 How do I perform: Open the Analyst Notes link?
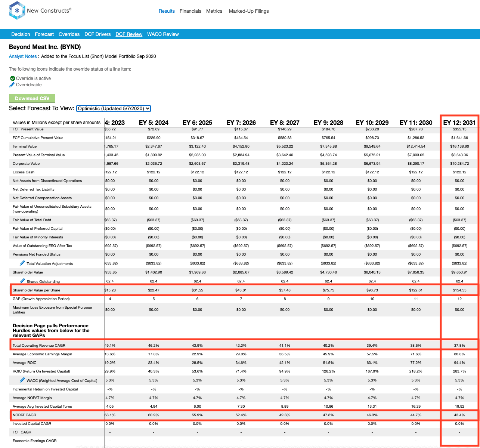[x=23, y=56]
